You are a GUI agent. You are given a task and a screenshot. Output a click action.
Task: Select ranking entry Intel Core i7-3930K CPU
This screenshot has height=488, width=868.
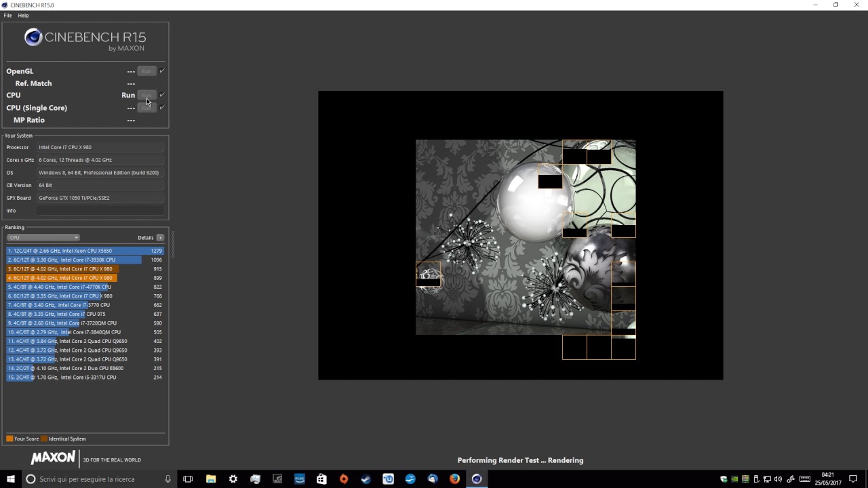[85, 260]
